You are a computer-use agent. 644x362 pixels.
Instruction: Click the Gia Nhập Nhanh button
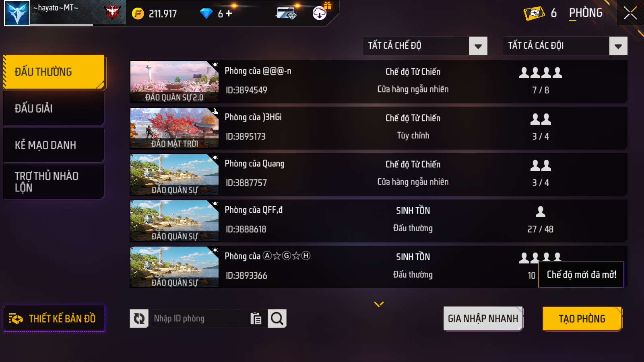click(x=483, y=319)
